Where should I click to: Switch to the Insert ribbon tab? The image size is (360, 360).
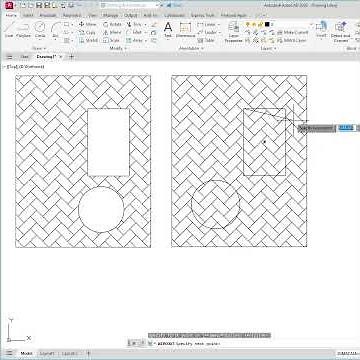coord(28,15)
